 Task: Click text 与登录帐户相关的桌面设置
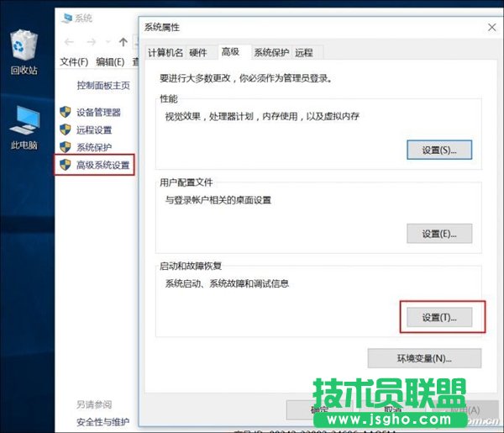pyautogui.click(x=218, y=200)
